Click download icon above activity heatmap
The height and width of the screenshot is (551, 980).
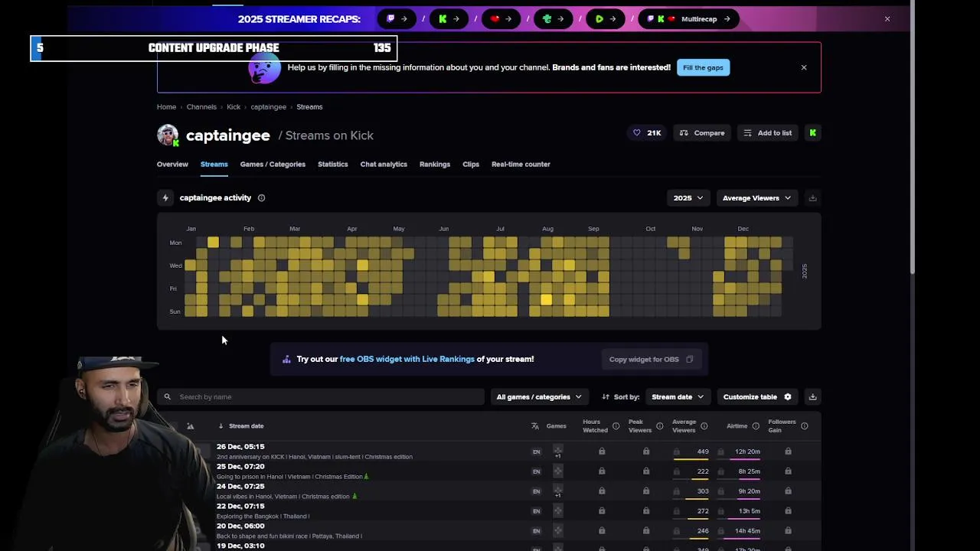[x=812, y=198]
